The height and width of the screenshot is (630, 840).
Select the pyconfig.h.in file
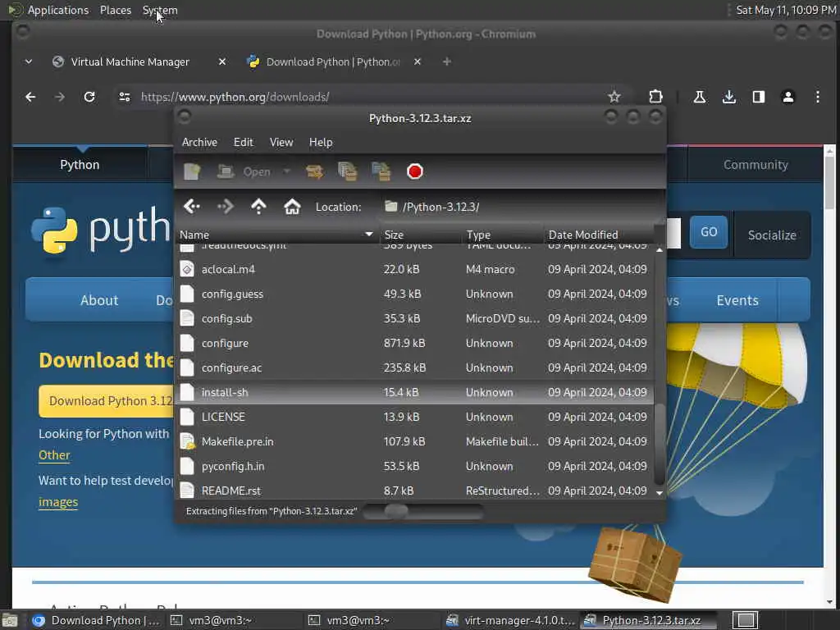(x=414, y=466)
